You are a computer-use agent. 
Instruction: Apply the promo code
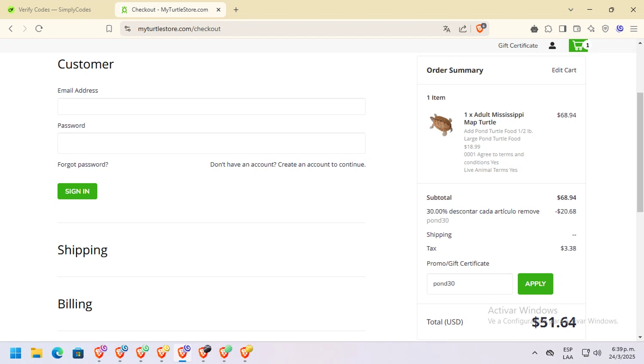pyautogui.click(x=535, y=284)
